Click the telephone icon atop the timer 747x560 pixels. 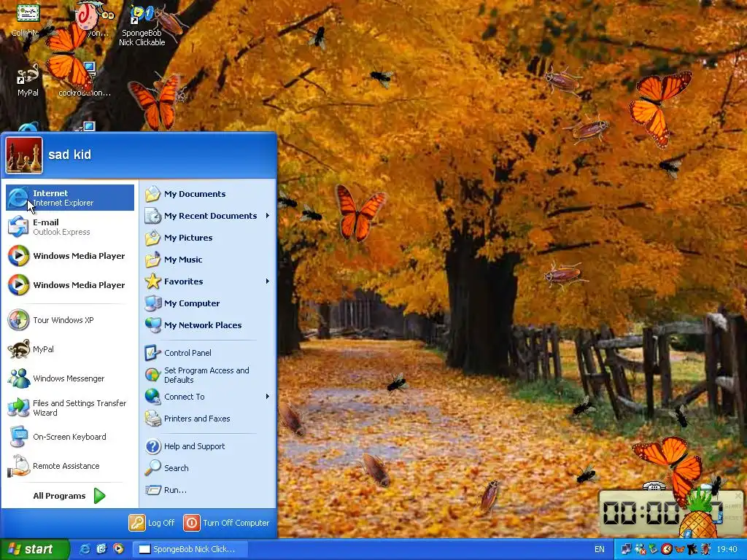654,486
